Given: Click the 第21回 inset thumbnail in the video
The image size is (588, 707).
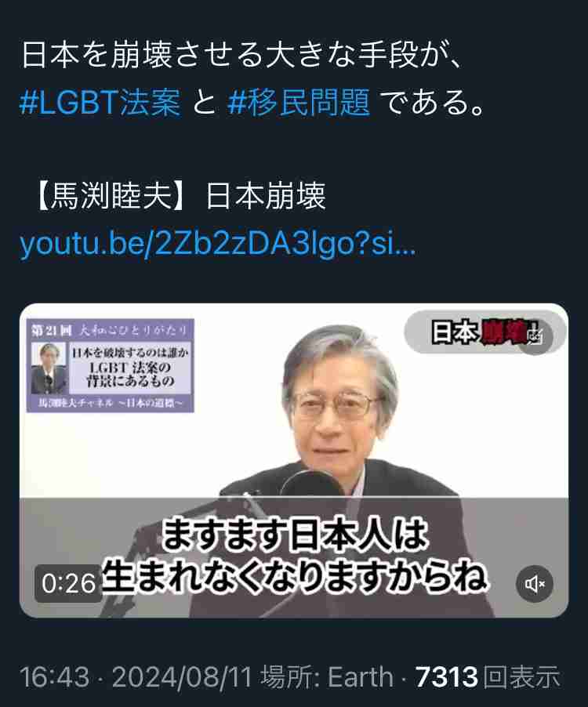Looking at the screenshot, I should [x=110, y=366].
